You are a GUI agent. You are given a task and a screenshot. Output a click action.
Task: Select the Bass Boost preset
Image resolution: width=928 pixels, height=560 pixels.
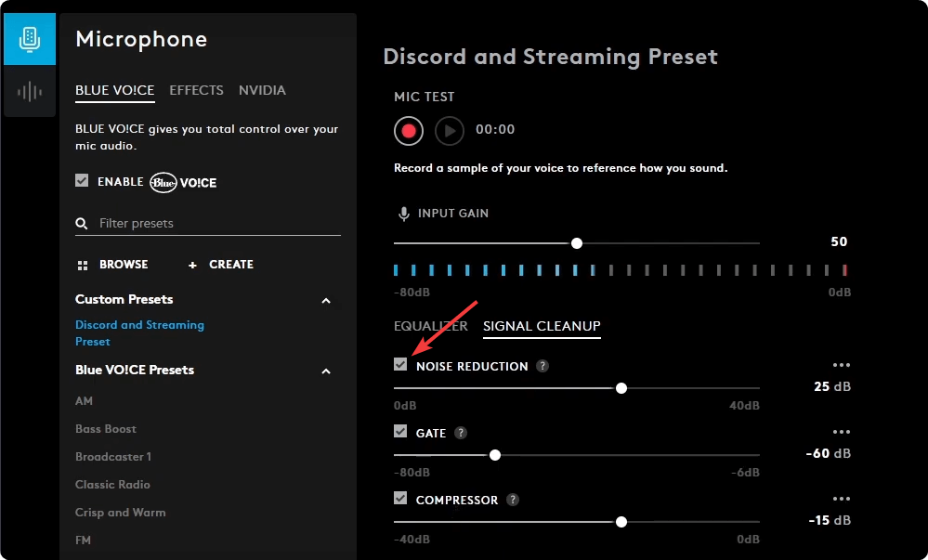(106, 428)
